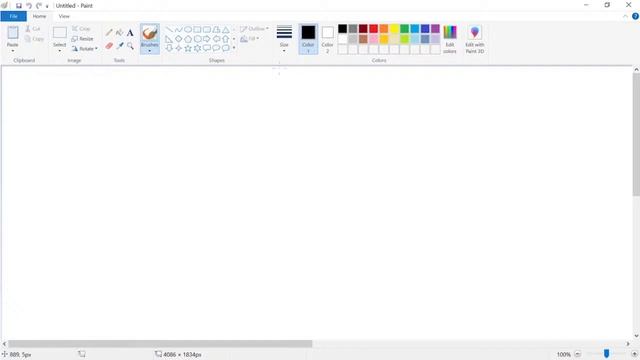Image resolution: width=640 pixels, height=360 pixels.
Task: Pick the yellow color swatch
Action: [x=394, y=29]
